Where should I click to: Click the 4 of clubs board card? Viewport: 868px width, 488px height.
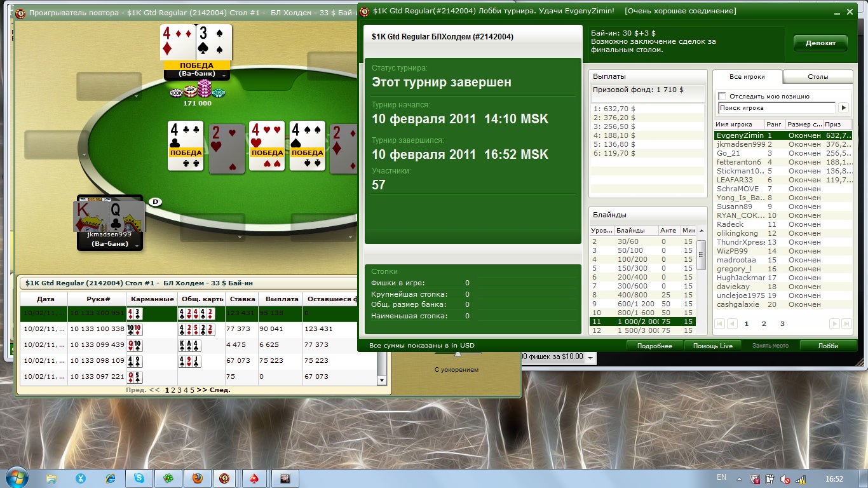(186, 146)
